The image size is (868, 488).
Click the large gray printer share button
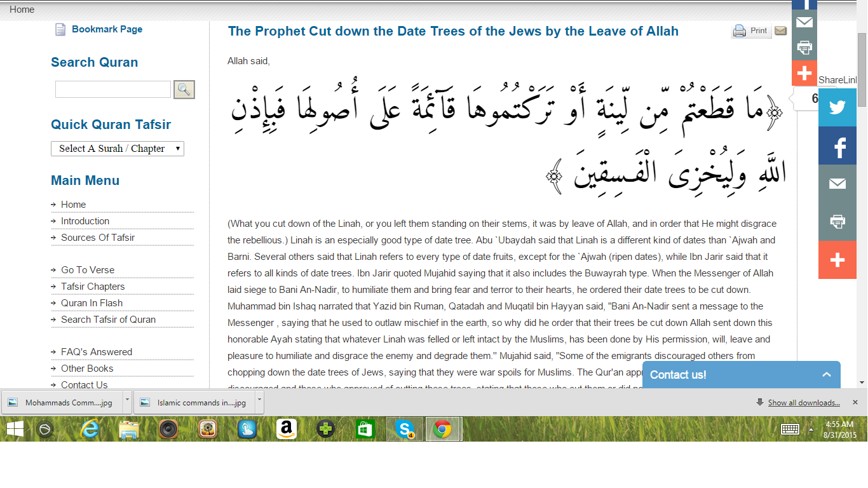(x=837, y=222)
